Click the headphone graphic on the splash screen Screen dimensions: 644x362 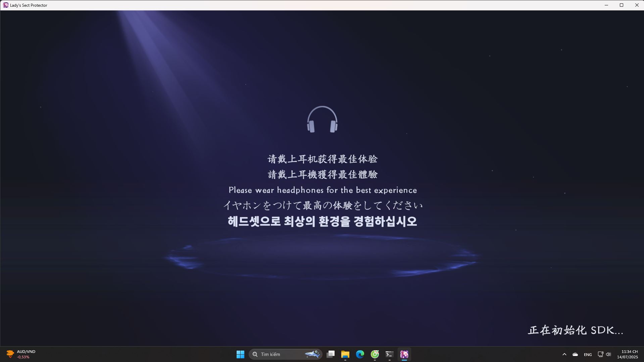click(x=322, y=120)
